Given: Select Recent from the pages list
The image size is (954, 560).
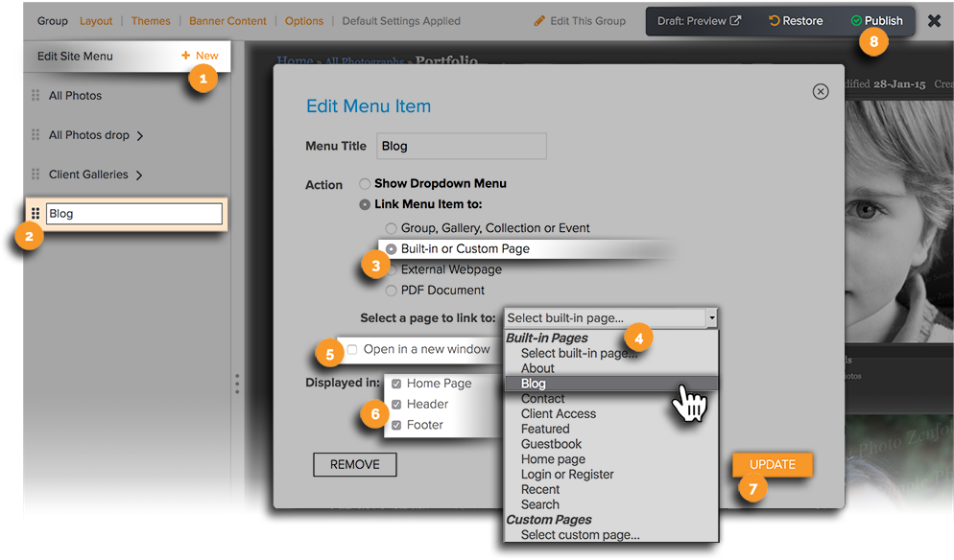Looking at the screenshot, I should (540, 490).
